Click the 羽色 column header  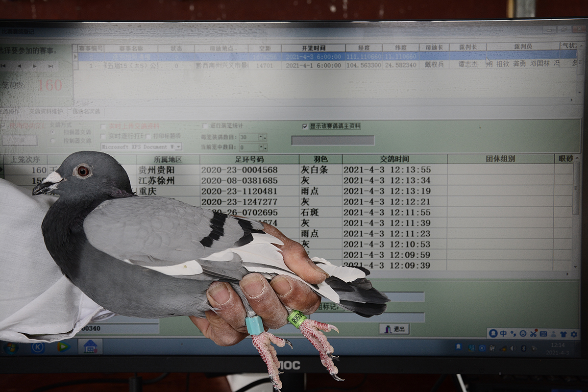(320, 159)
